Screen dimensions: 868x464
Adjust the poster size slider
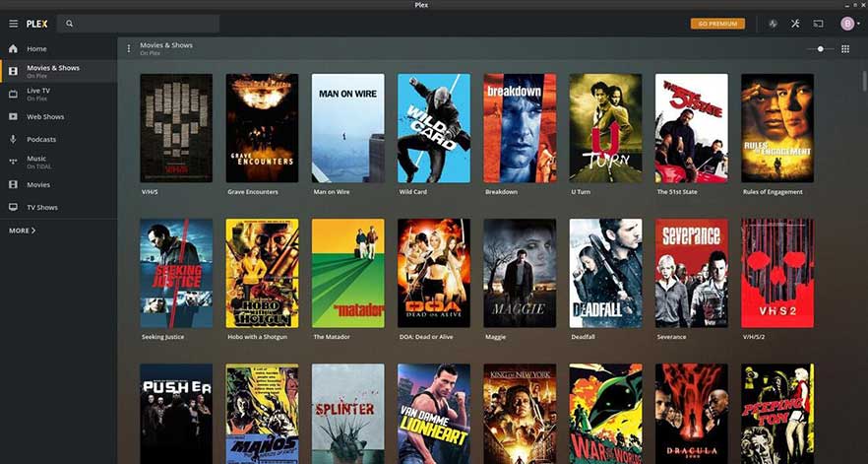820,49
